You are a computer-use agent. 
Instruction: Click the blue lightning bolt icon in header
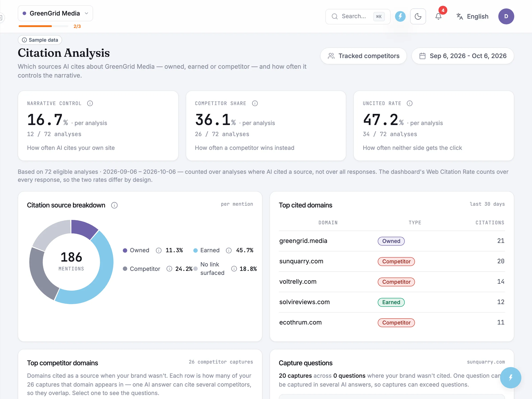click(400, 16)
